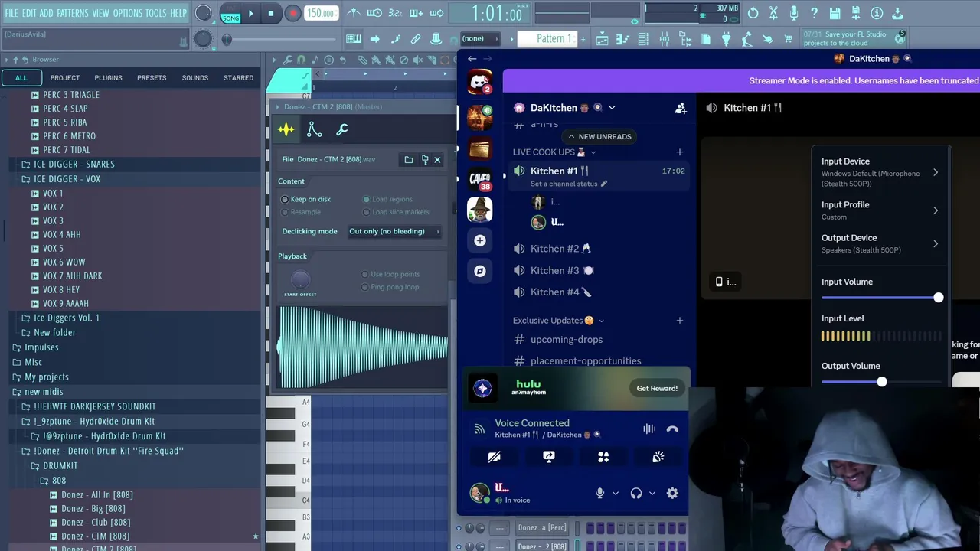
Task: Open the FL Studio mixer icon
Action: (x=665, y=39)
